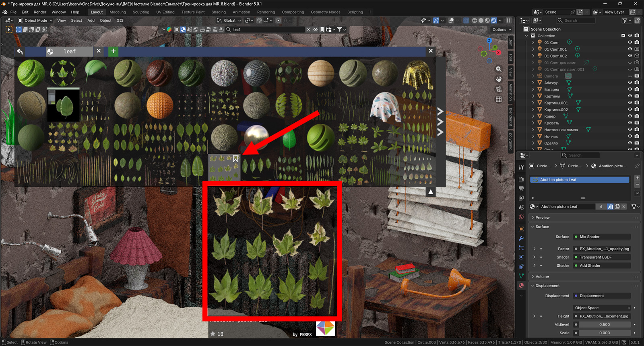Add a new asset tab with green plus
Image resolution: width=644 pixels, height=346 pixels.
coord(114,51)
